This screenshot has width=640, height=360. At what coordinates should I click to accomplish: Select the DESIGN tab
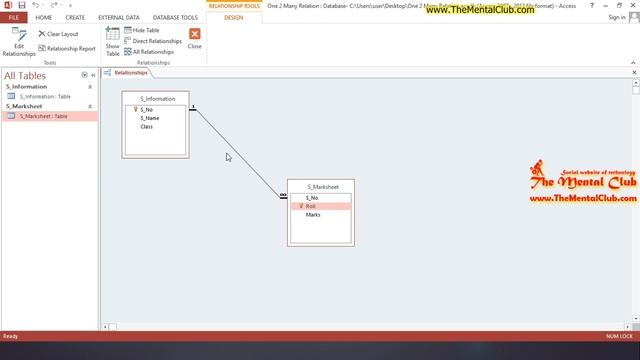pos(233,18)
